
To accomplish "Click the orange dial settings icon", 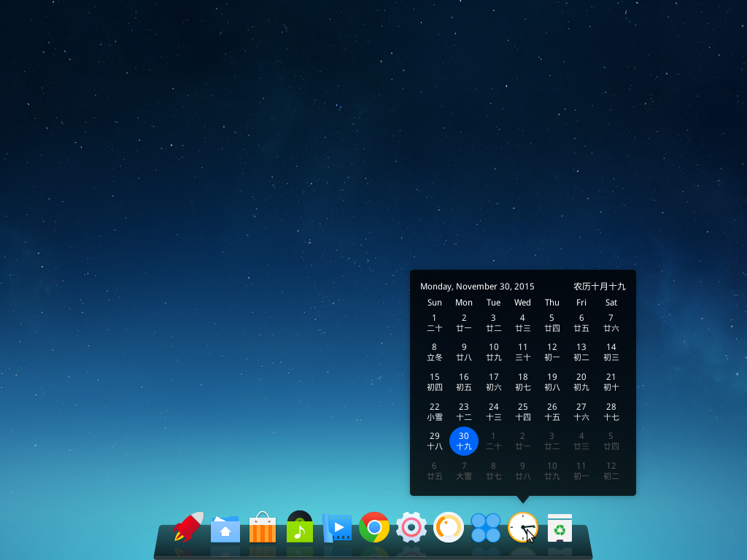I will (449, 526).
